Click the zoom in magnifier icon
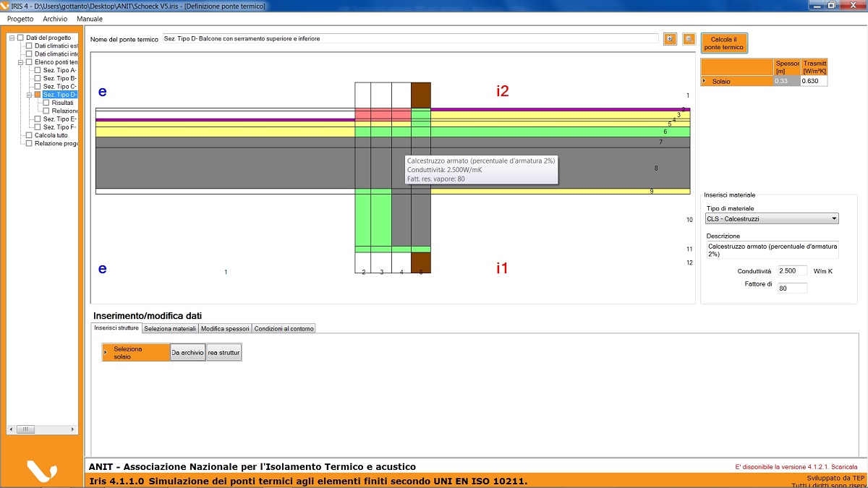This screenshot has width=868, height=488. click(x=671, y=39)
